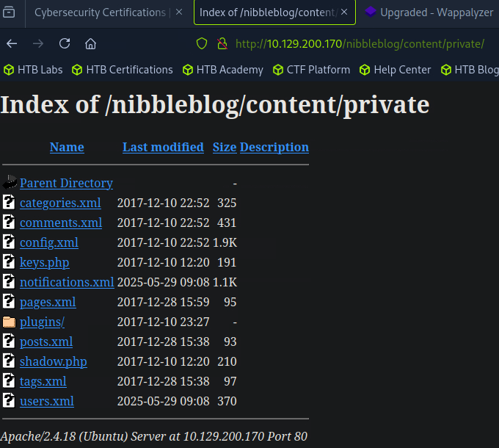Close the Cybersecurity Certifications tab
499x448 pixels.
pyautogui.click(x=179, y=12)
